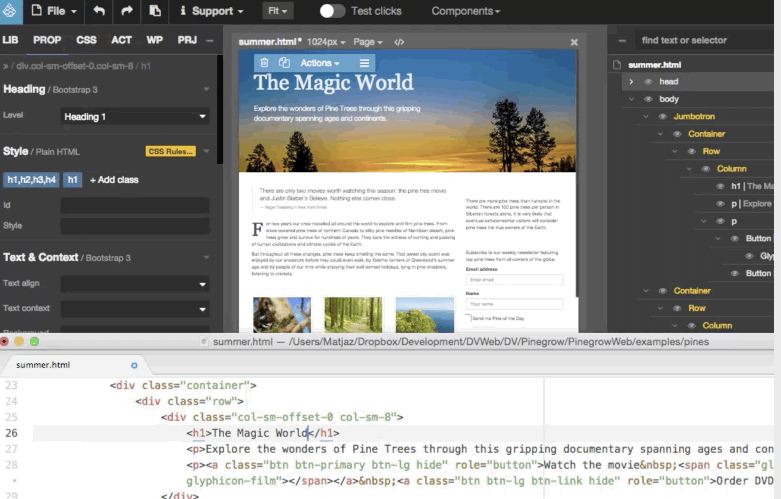781x499 pixels.
Task: Open the Fit zoom dropdown
Action: click(x=279, y=11)
